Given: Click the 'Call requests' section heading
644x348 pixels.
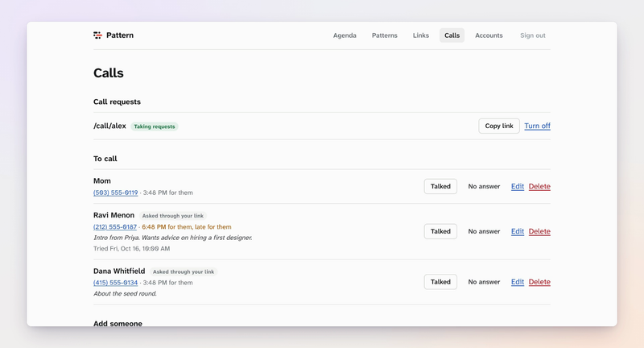Looking at the screenshot, I should [x=117, y=101].
